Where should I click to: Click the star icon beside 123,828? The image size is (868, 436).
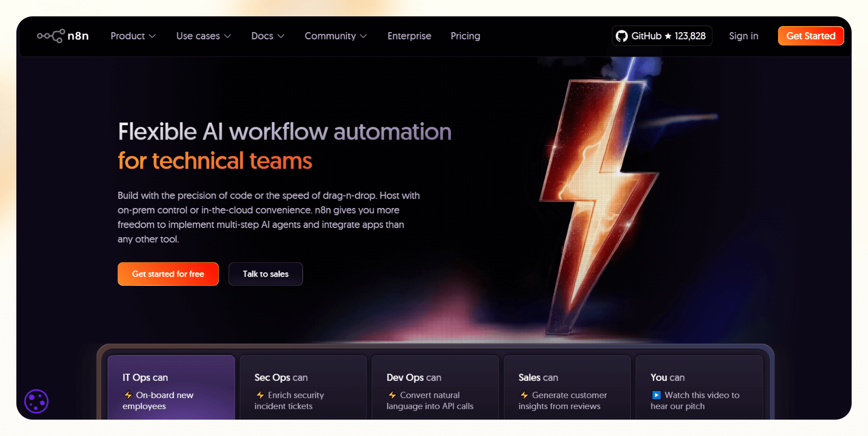668,36
